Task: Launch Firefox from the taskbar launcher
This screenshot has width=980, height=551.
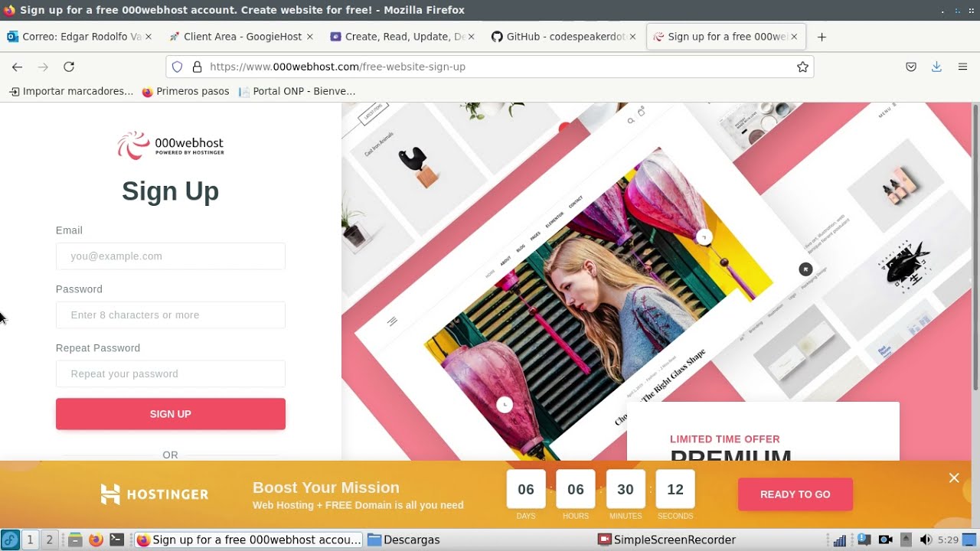Action: coord(96,540)
